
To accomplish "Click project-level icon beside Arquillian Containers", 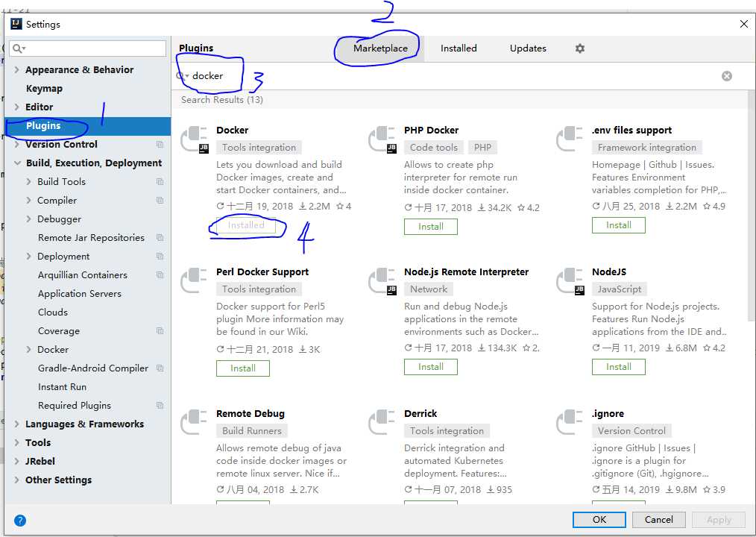I will click(160, 275).
